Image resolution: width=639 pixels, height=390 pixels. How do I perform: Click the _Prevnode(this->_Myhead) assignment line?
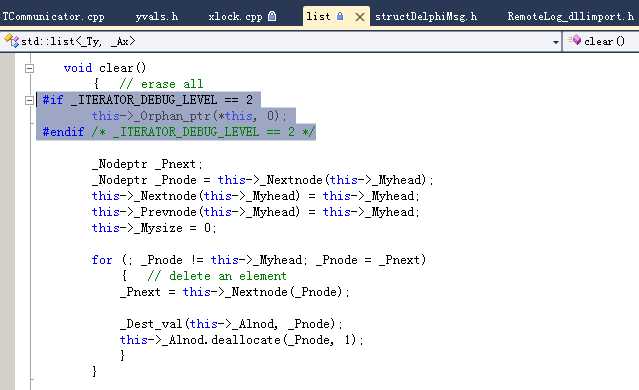(x=256, y=212)
